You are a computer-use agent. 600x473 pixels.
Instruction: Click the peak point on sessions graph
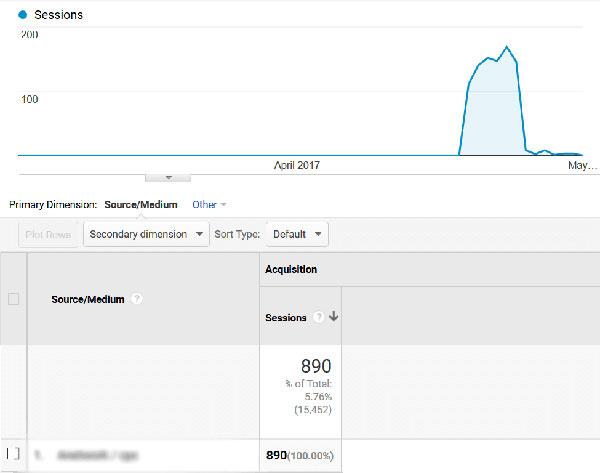pos(507,47)
